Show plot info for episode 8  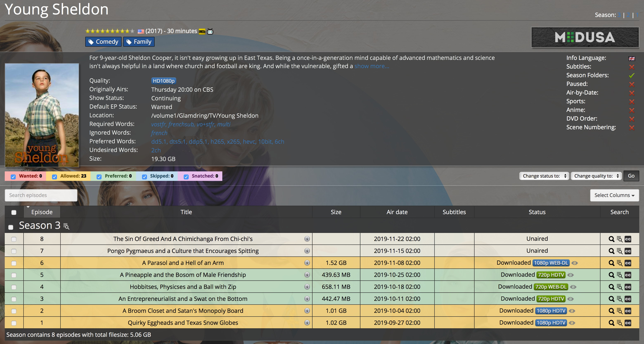[307, 239]
